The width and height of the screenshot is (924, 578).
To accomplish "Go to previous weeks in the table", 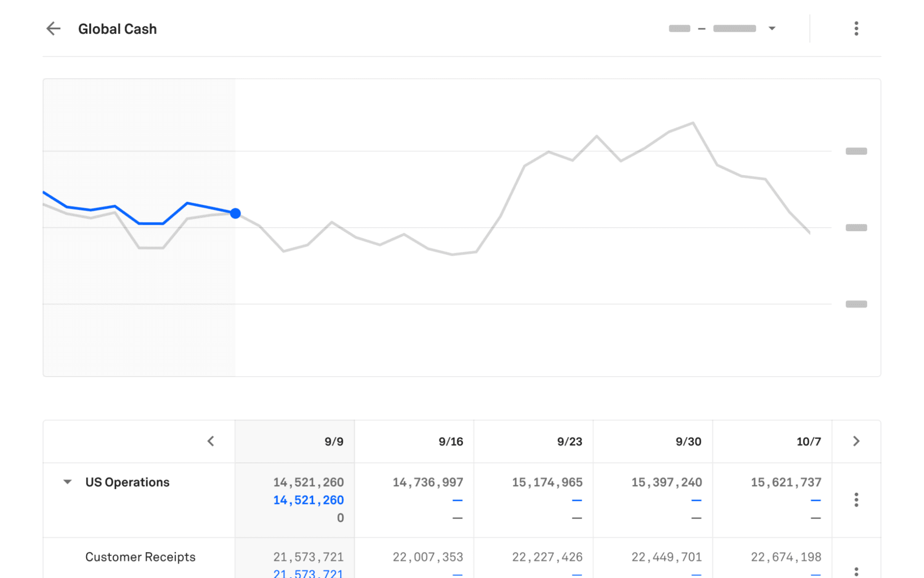I will coord(210,441).
